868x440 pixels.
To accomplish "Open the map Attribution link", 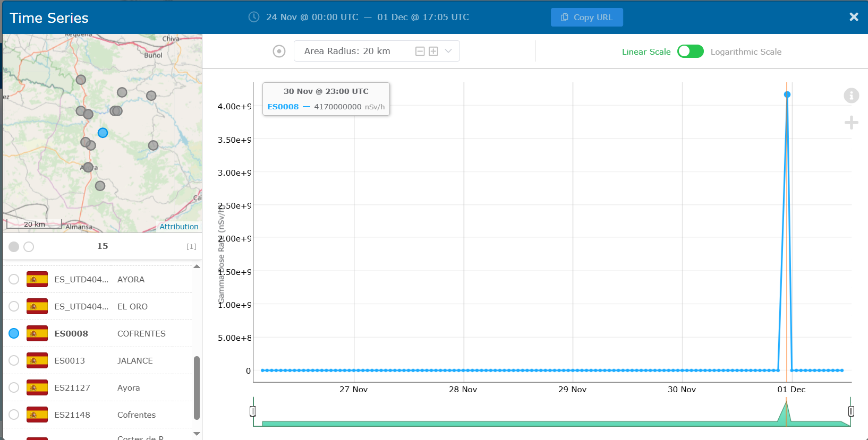I will coord(178,227).
